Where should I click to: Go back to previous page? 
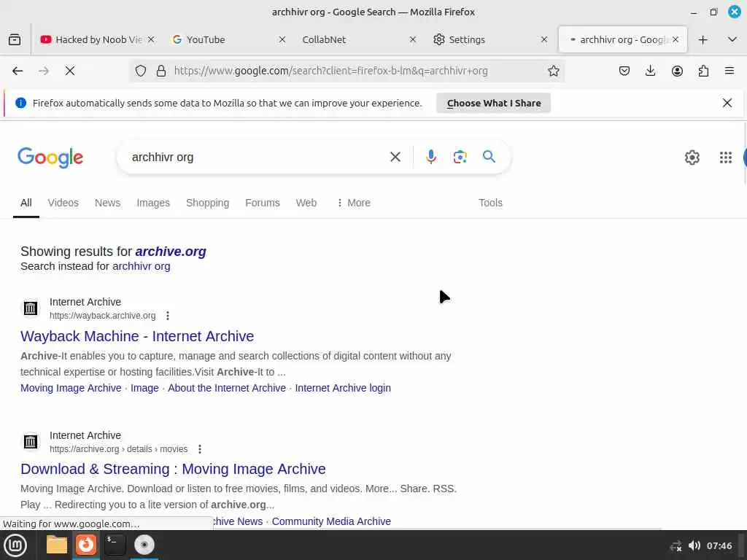18,71
